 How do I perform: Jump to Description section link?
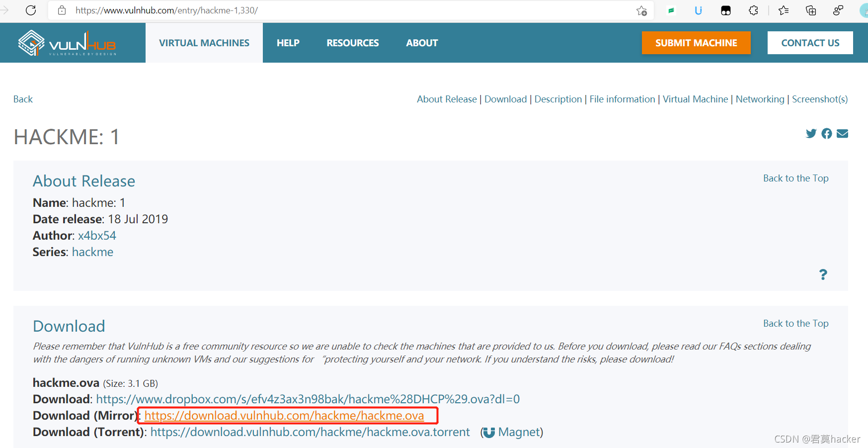(x=558, y=99)
